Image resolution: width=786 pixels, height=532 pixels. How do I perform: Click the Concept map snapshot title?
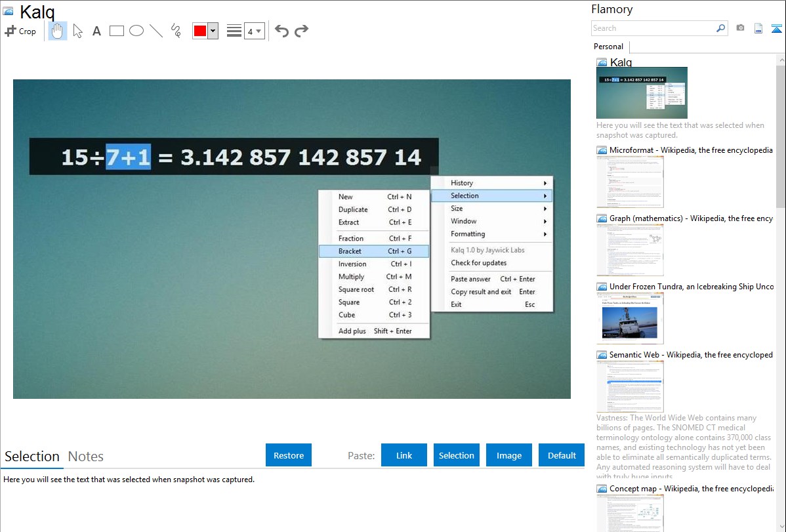692,488
